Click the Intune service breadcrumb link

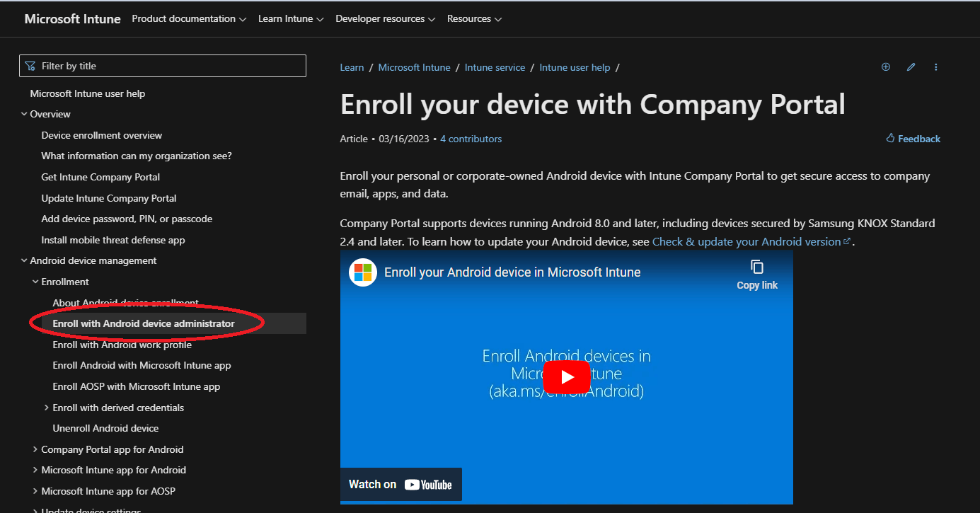pos(495,67)
